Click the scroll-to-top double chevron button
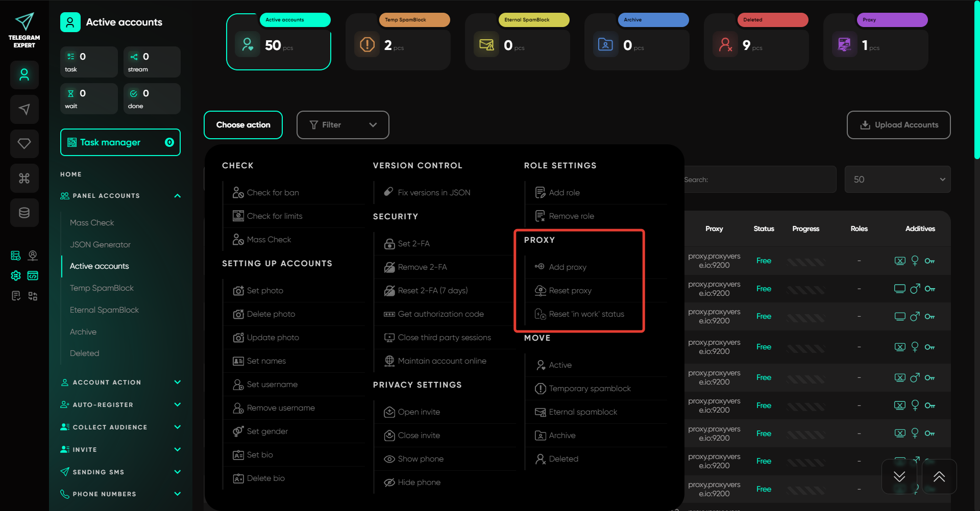Viewport: 980px width, 511px height. (x=939, y=476)
